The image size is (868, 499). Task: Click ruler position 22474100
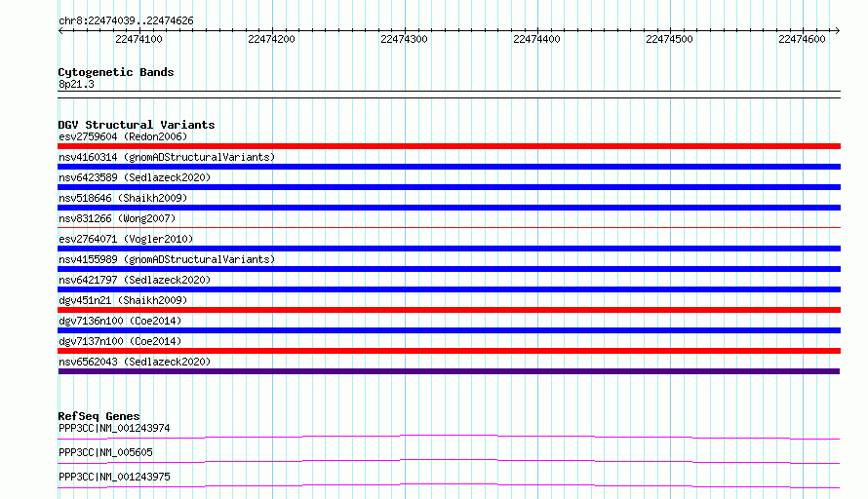(138, 39)
